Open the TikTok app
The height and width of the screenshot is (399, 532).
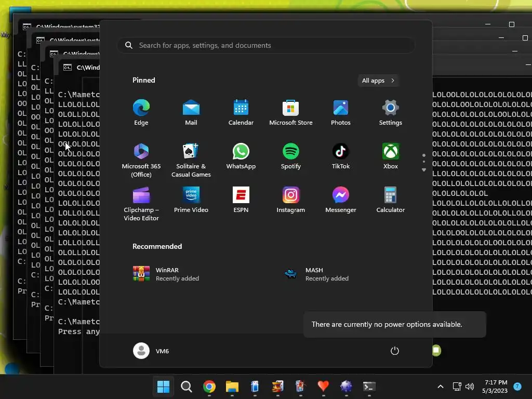[341, 156]
